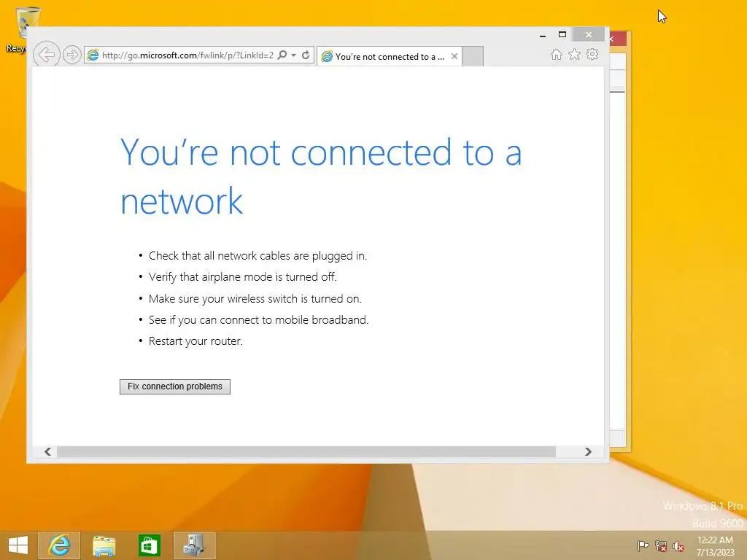Viewport: 747px width, 560px height.
Task: Open a new blank tab
Action: pyautogui.click(x=473, y=56)
